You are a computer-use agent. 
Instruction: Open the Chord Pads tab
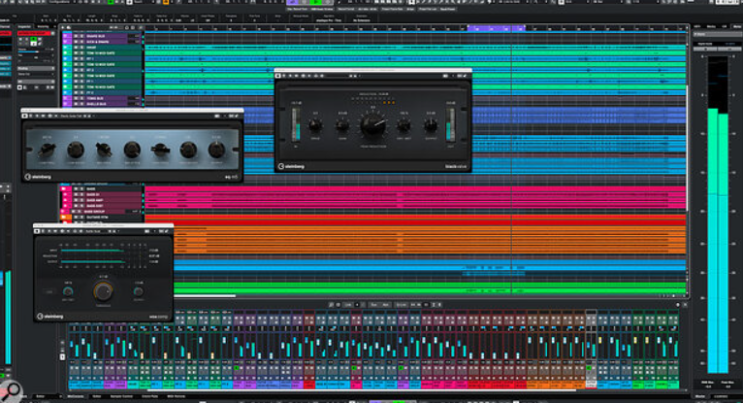[x=150, y=396]
